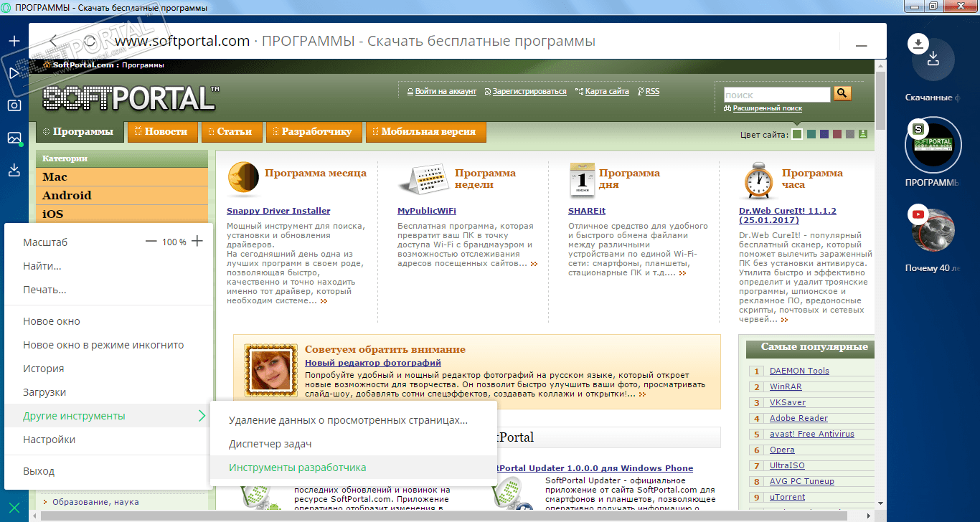Screen dimensions: 980x522
Task: Open История from the menu
Action: [109, 369]
